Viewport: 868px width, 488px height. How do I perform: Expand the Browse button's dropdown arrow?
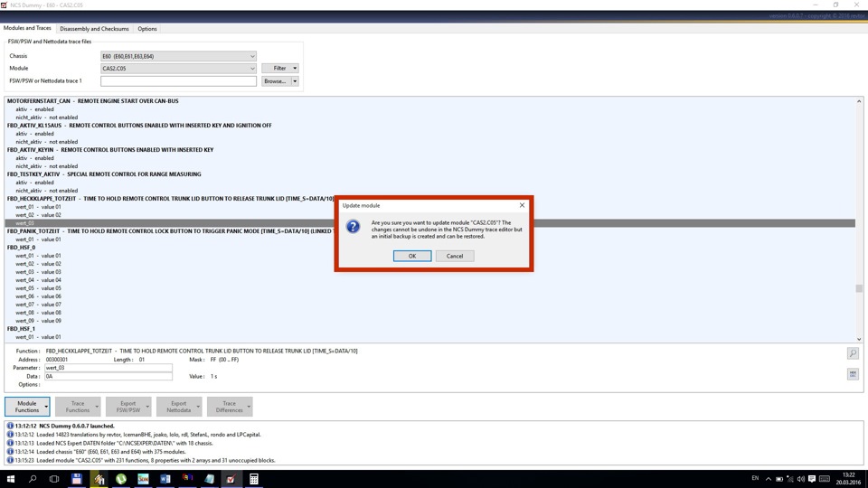295,81
